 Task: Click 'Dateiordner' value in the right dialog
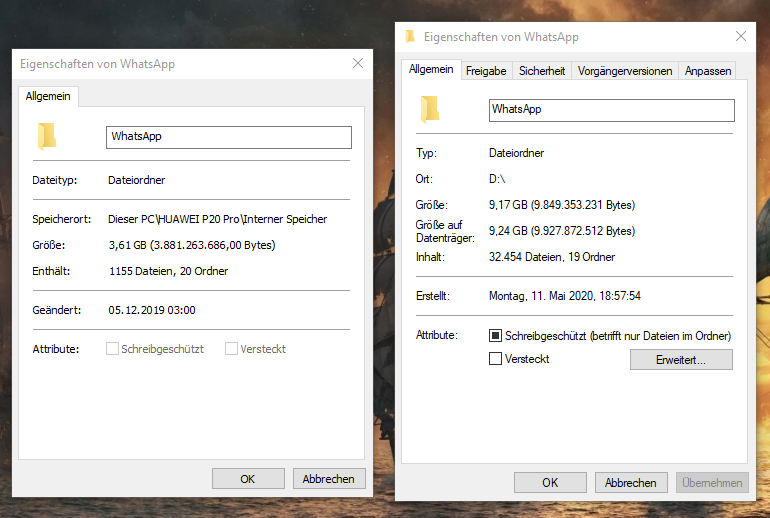click(x=517, y=153)
